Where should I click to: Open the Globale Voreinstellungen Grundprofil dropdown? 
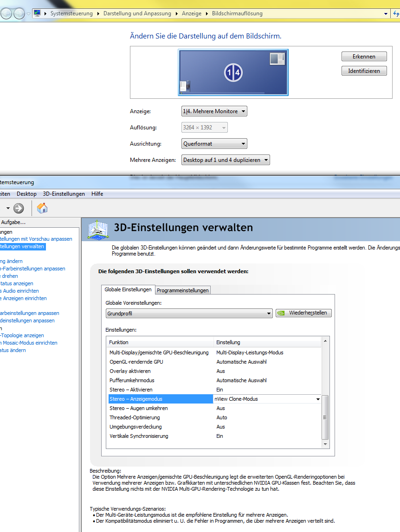point(189,314)
